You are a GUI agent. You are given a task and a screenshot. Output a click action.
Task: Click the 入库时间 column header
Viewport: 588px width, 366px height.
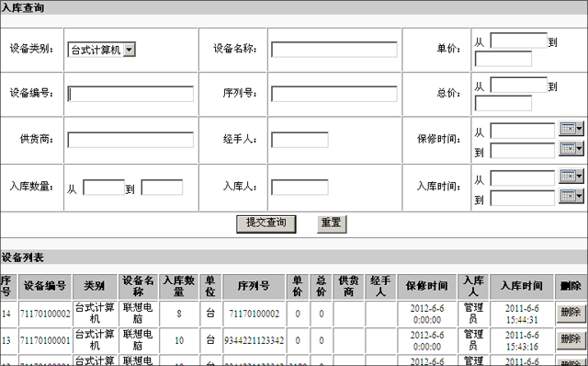point(522,286)
